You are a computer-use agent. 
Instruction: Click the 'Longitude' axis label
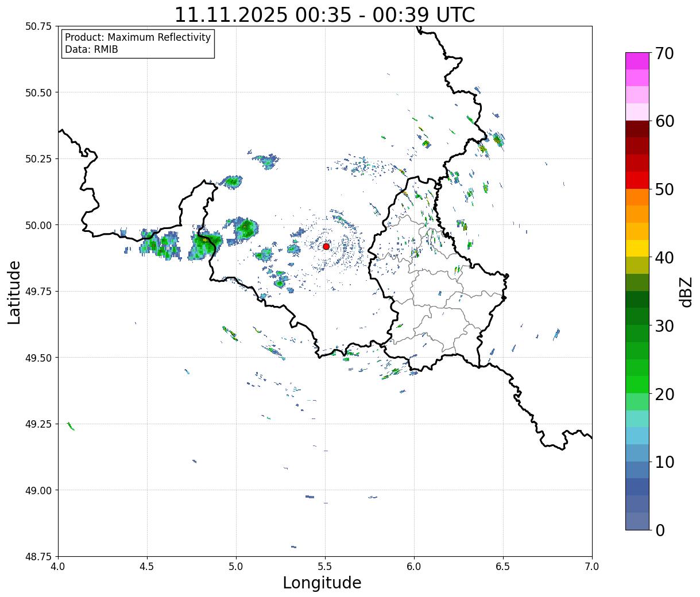point(322,583)
